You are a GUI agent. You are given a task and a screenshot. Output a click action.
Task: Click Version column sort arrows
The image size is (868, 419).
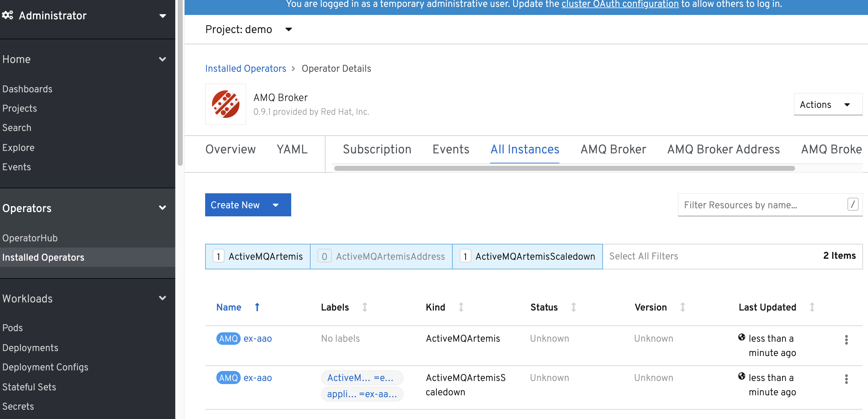(x=682, y=307)
